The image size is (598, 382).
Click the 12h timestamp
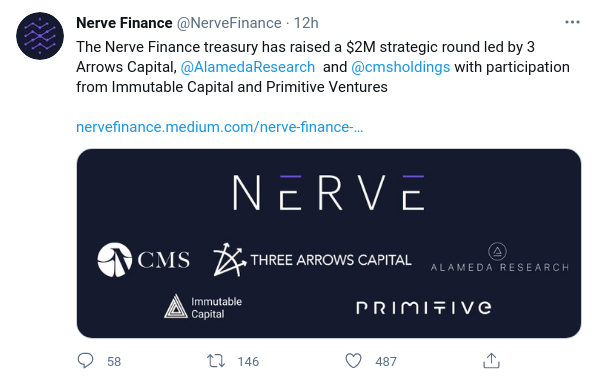point(306,23)
